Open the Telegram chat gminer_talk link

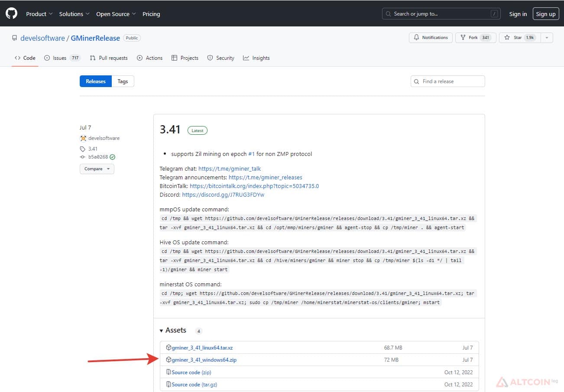point(230,168)
